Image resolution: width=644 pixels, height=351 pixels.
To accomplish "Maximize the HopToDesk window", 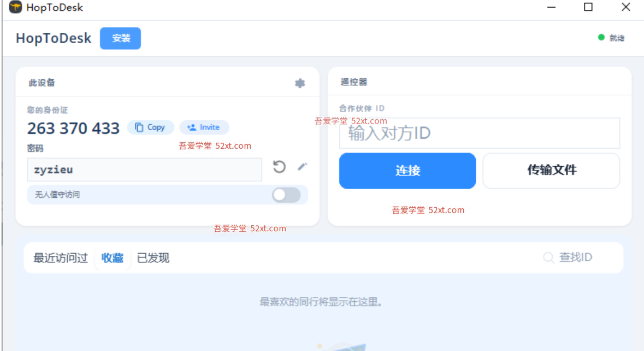I will 588,7.
